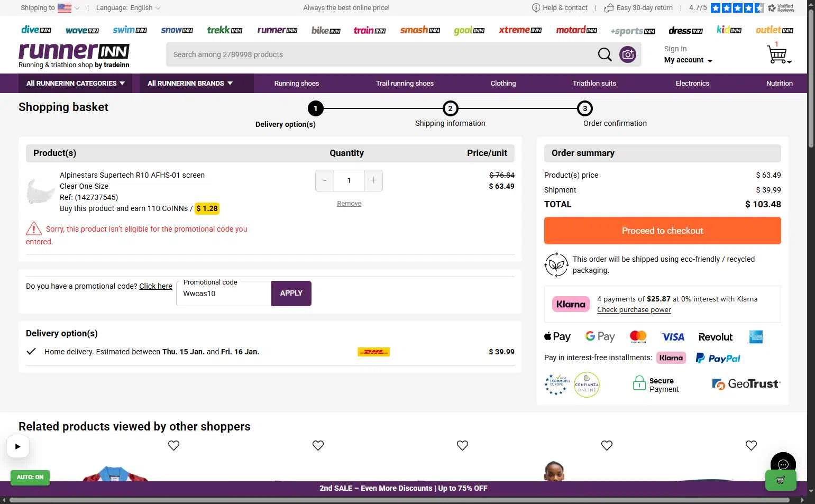
Task: Open the traininn store logo
Action: click(369, 30)
